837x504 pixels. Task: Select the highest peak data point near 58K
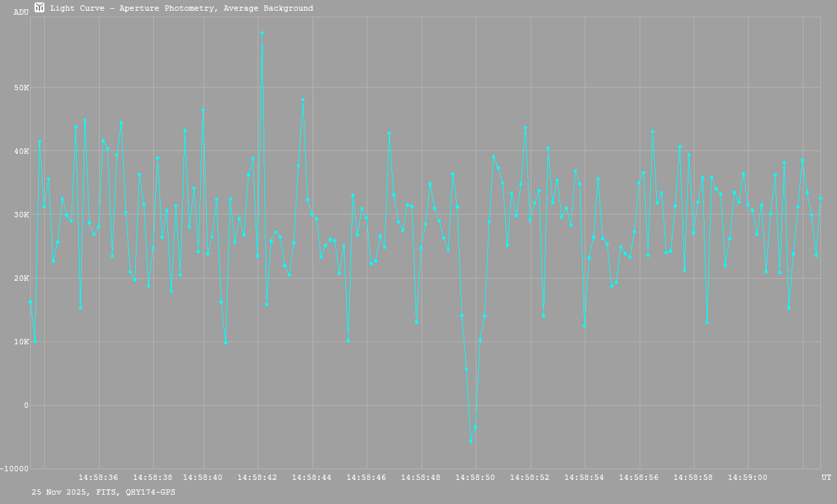[x=262, y=33]
